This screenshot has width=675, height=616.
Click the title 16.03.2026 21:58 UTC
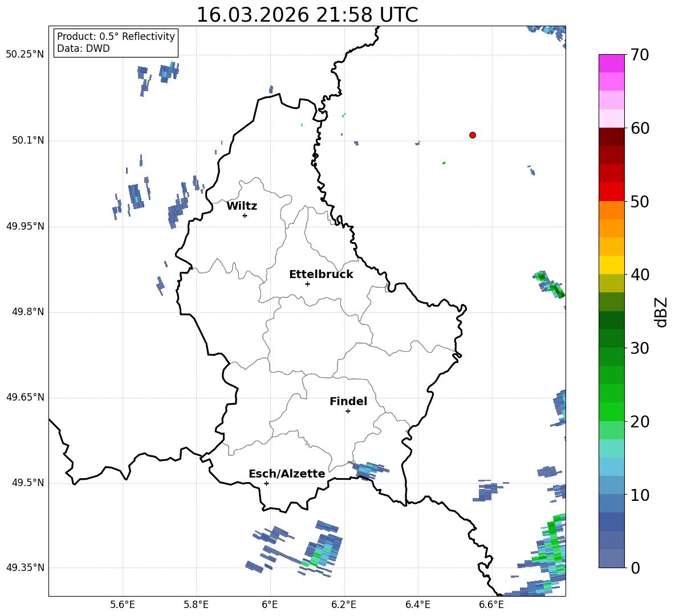click(x=307, y=15)
